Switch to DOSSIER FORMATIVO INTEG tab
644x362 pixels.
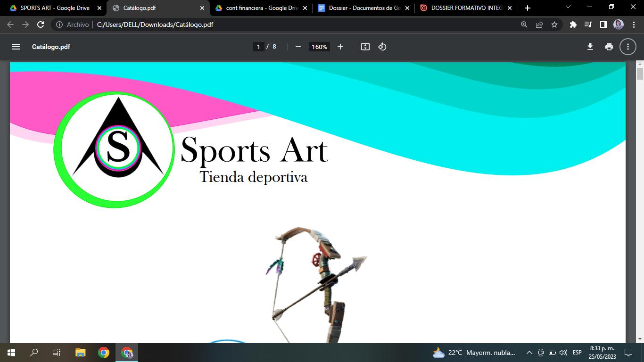(x=466, y=8)
